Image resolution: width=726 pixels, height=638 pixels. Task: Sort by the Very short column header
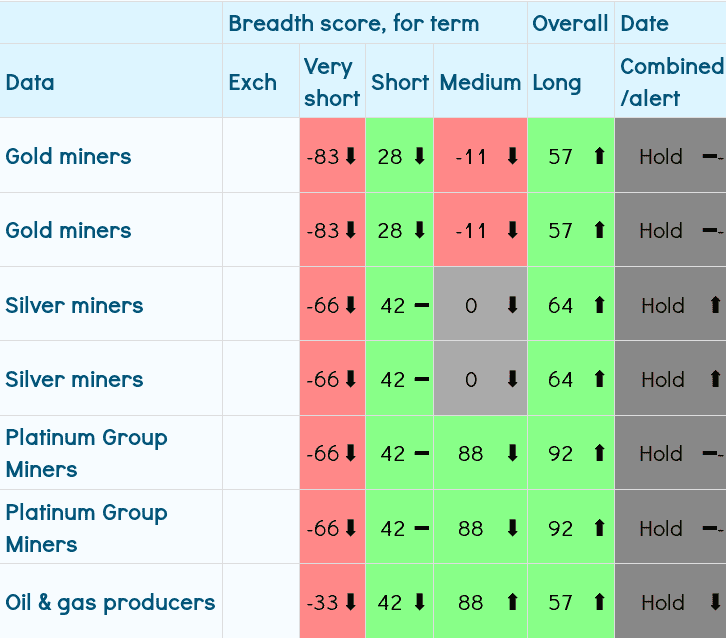pyautogui.click(x=331, y=82)
